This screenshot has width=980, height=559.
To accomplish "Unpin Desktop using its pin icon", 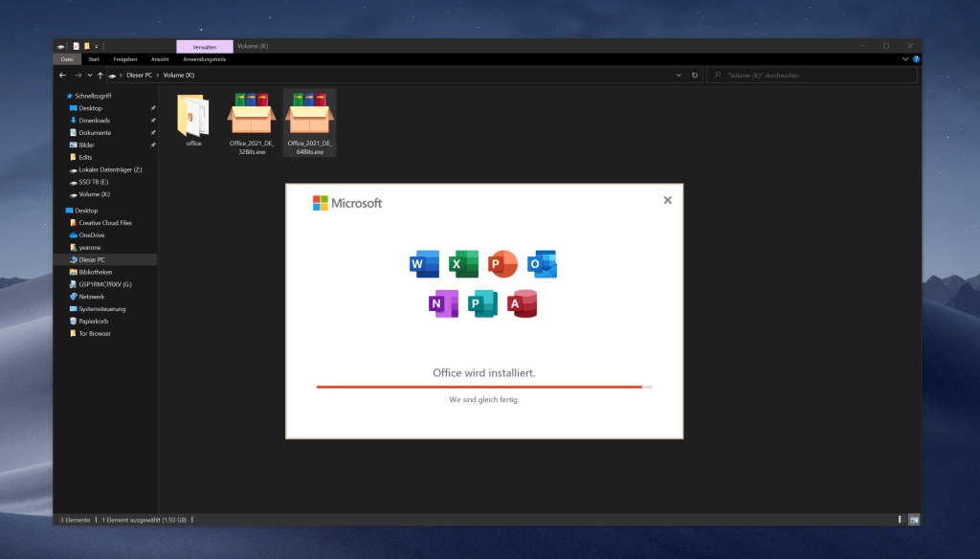I will coord(153,108).
